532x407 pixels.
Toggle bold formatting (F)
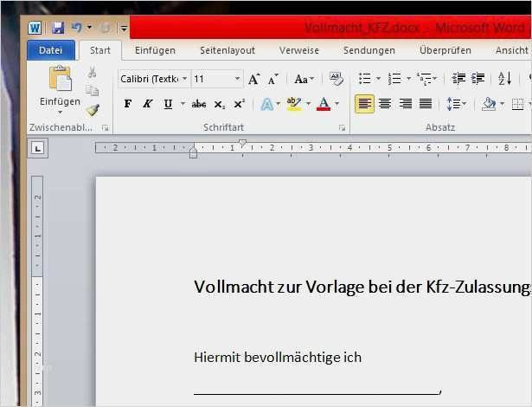click(127, 104)
